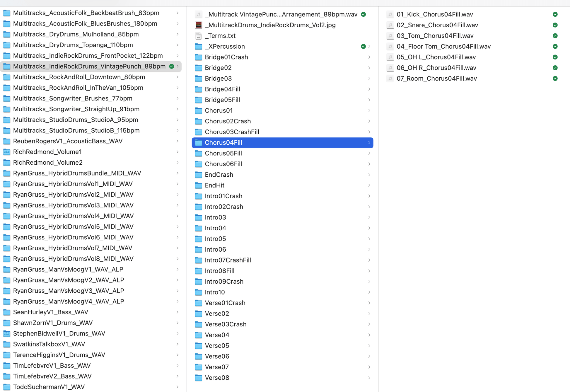Open the Verse08 folder
Screen dimensions: 570x392
click(x=217, y=378)
